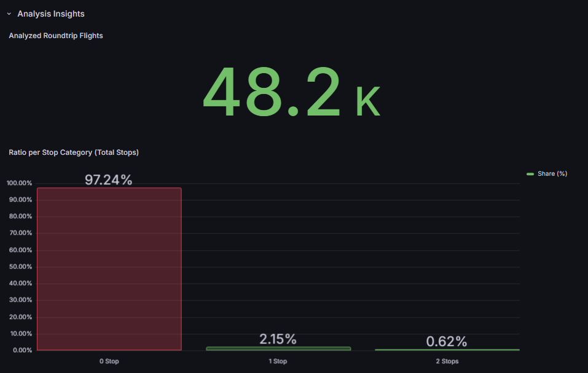The height and width of the screenshot is (373, 588).
Task: Select the green 1 Stop bar
Action: click(278, 348)
